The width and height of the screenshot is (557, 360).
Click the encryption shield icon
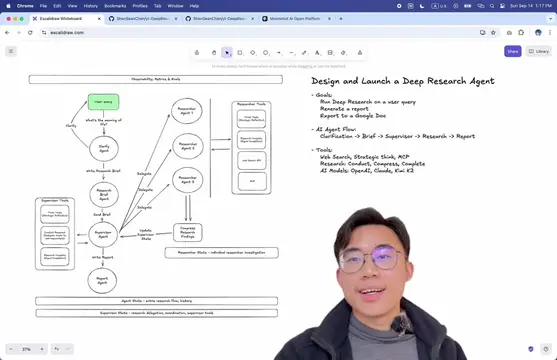[x=531, y=349]
